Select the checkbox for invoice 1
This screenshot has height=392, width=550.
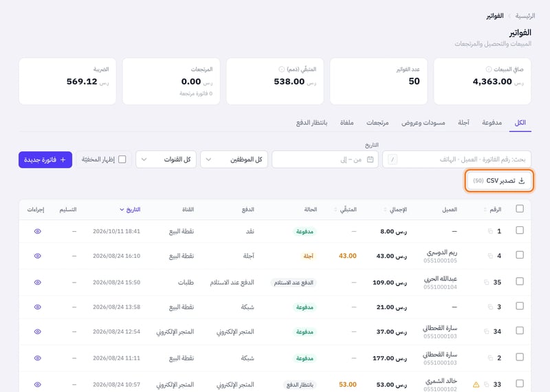tap(520, 230)
